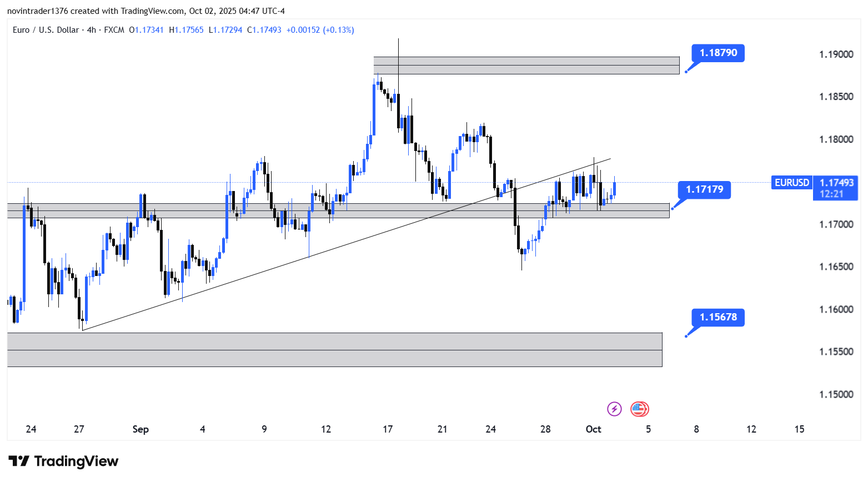Click the EURUSD symbol tag on price line
This screenshot has height=482, width=868.
791,183
